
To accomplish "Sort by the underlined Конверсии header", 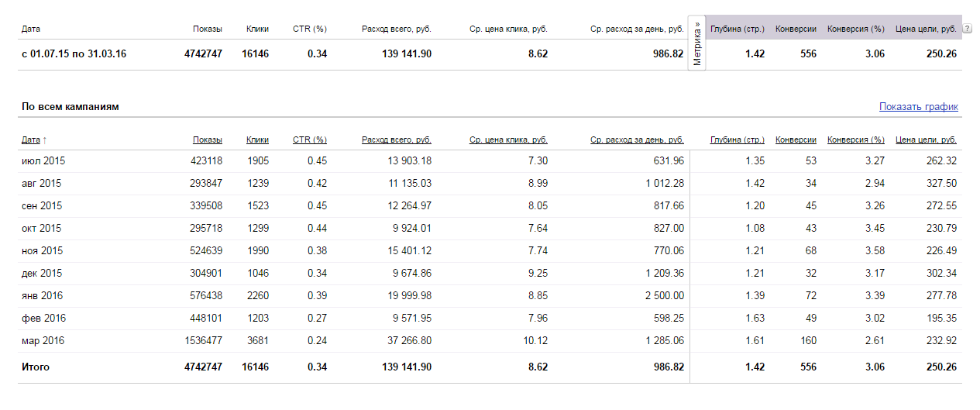I will tap(796, 140).
